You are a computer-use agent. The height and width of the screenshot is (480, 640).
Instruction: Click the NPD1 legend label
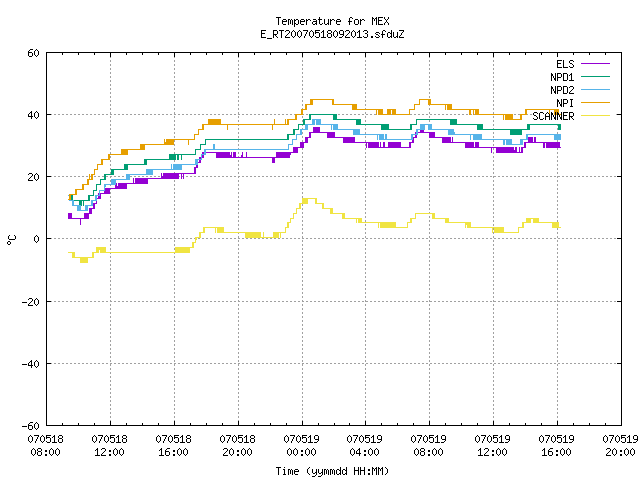tap(562, 77)
